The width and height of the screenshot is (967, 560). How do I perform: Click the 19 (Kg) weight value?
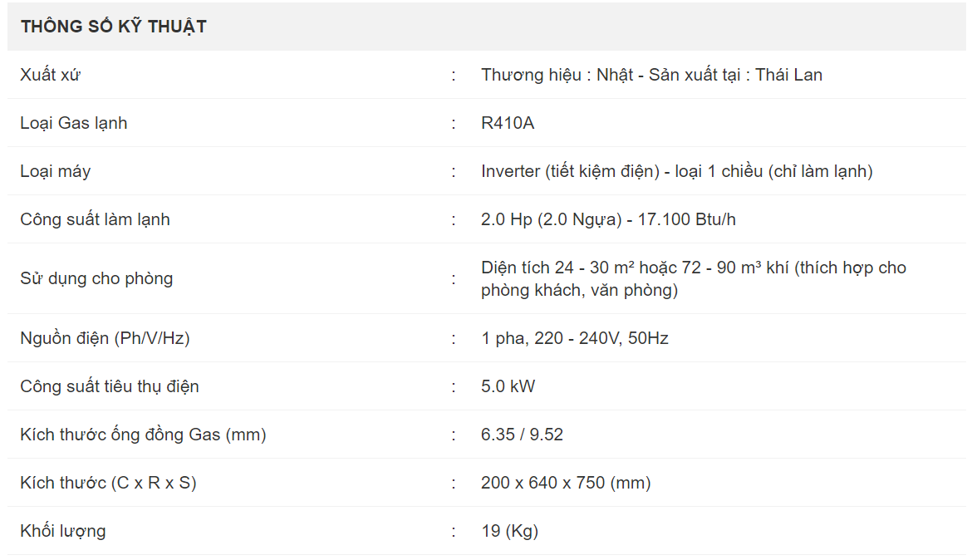tap(509, 530)
